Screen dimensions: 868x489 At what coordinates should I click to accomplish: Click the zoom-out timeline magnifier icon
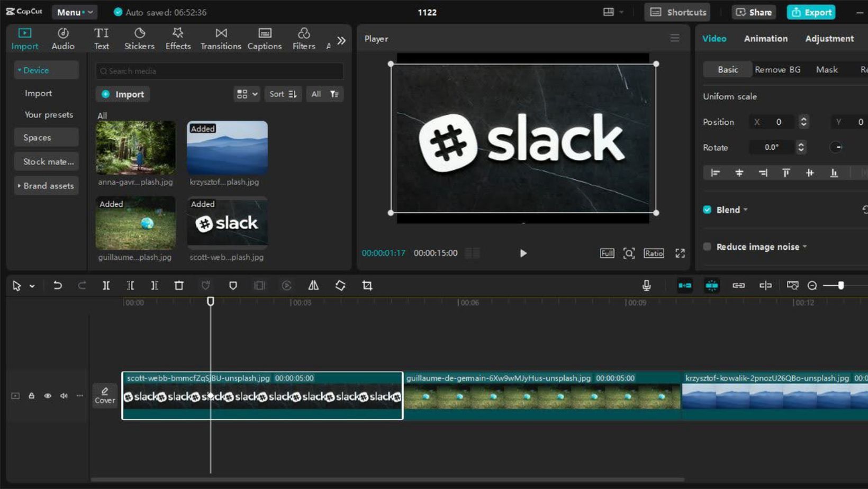(812, 286)
